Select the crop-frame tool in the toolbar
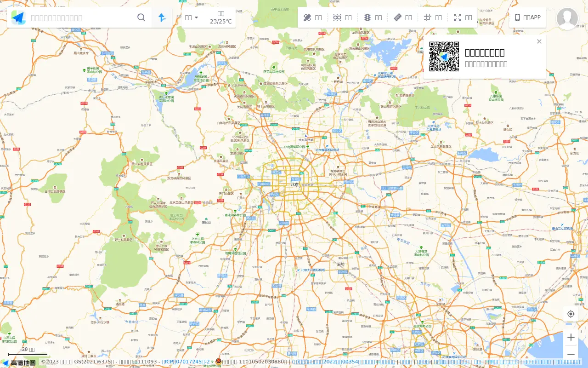Viewport: 588px width, 368px height. point(433,17)
